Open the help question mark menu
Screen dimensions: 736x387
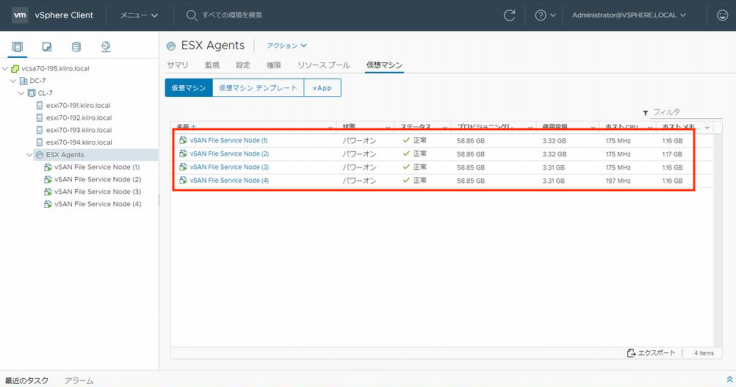pos(545,15)
